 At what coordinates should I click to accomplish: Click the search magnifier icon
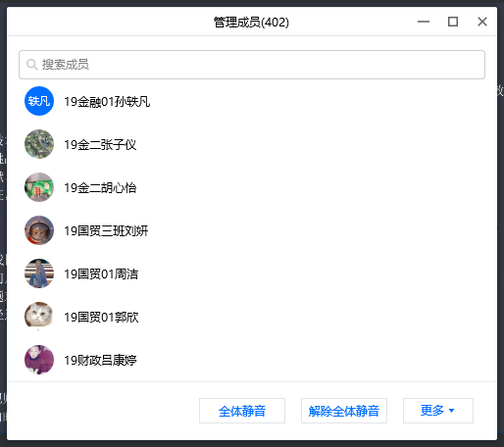31,65
